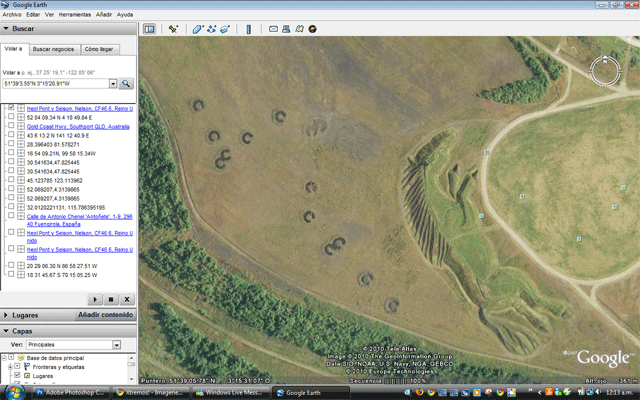Add an image overlay icon
This screenshot has width=640, height=400.
pyautogui.click(x=225, y=29)
